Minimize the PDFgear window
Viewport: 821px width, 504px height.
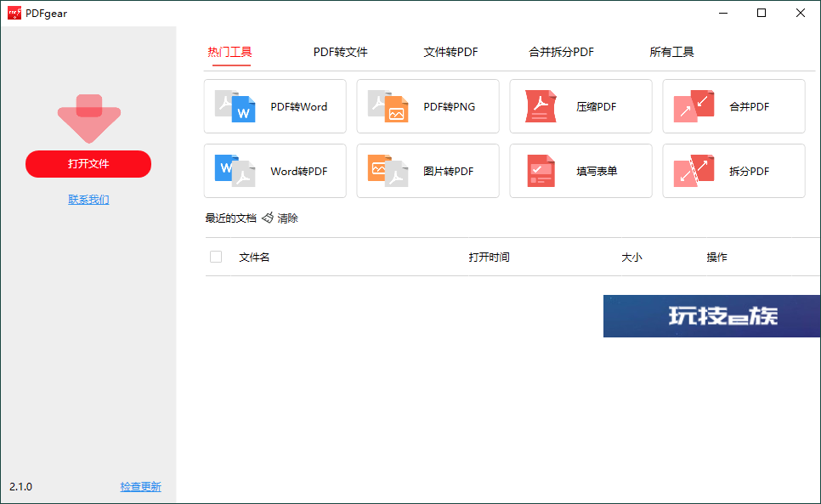click(723, 13)
